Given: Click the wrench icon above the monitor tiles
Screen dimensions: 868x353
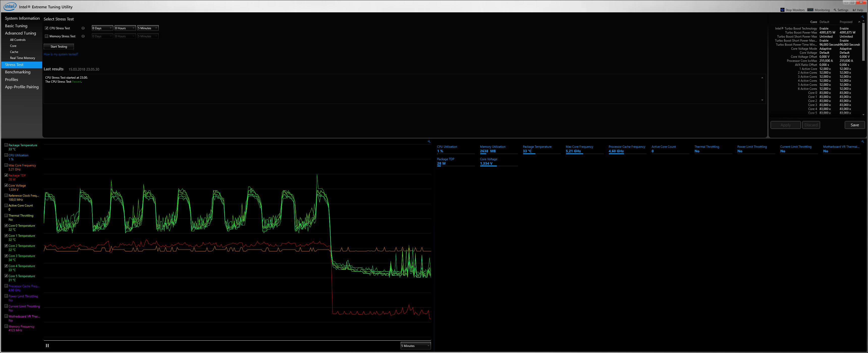Looking at the screenshot, I should (x=863, y=141).
